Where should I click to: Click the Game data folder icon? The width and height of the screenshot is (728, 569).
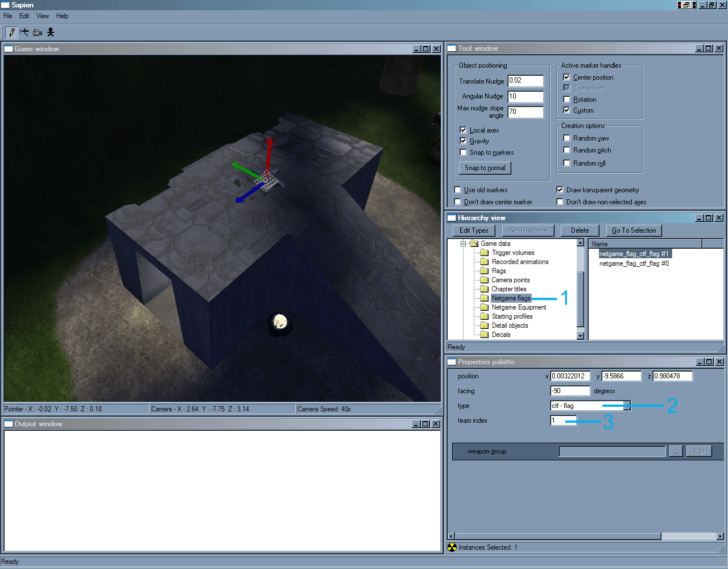pyautogui.click(x=474, y=244)
